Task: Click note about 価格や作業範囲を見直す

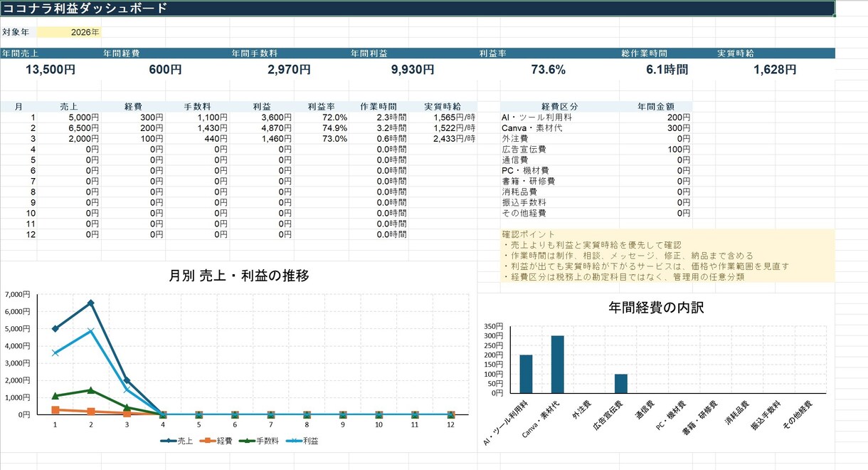Action: pyautogui.click(x=645, y=266)
